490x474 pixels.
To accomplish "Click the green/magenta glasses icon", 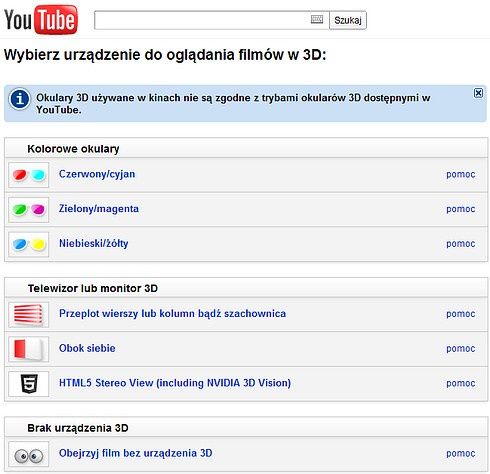I will pyautogui.click(x=29, y=210).
